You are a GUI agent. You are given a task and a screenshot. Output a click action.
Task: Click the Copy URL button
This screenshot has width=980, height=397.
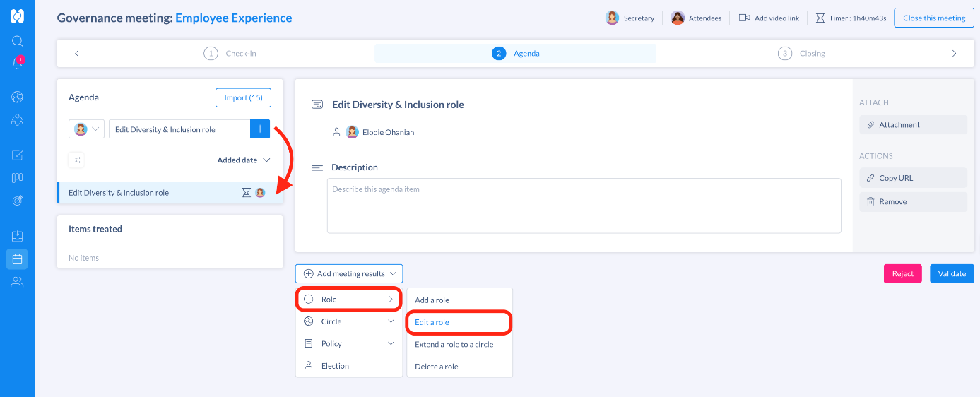pyautogui.click(x=913, y=178)
